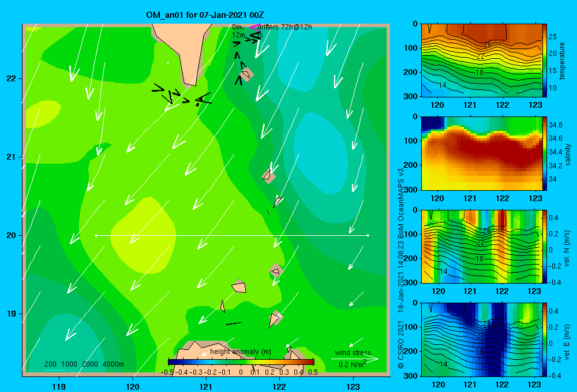
Task: Click the wind stress reference arrow in legend
Action: [354, 359]
